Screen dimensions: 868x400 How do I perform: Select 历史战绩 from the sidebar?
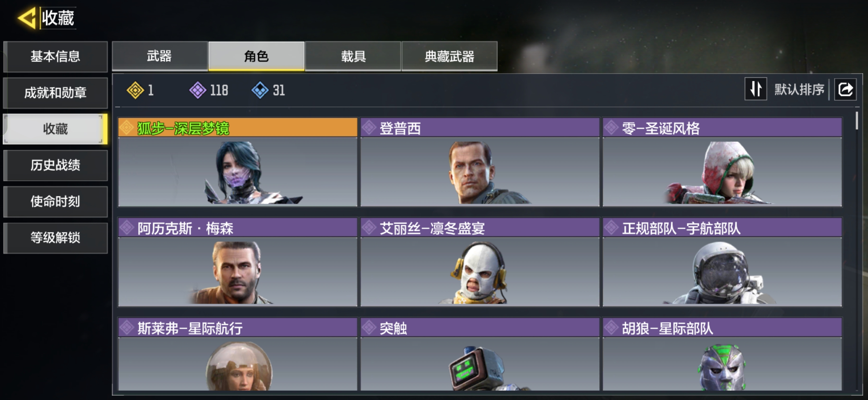pyautogui.click(x=55, y=165)
